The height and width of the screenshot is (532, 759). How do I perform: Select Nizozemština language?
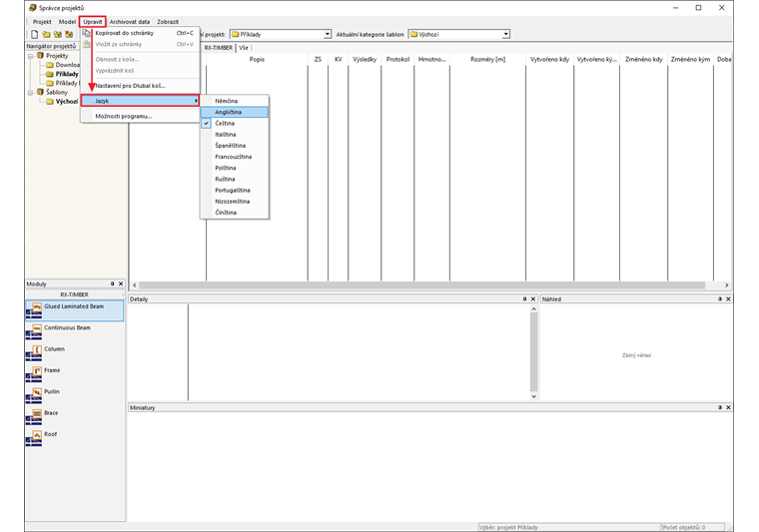tap(235, 202)
